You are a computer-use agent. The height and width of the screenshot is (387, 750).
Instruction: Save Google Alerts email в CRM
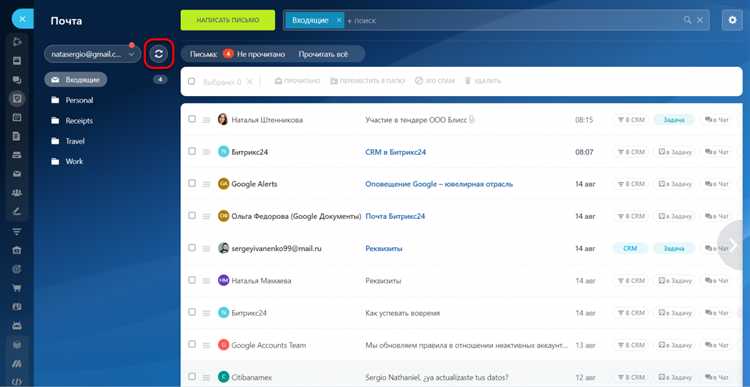631,184
